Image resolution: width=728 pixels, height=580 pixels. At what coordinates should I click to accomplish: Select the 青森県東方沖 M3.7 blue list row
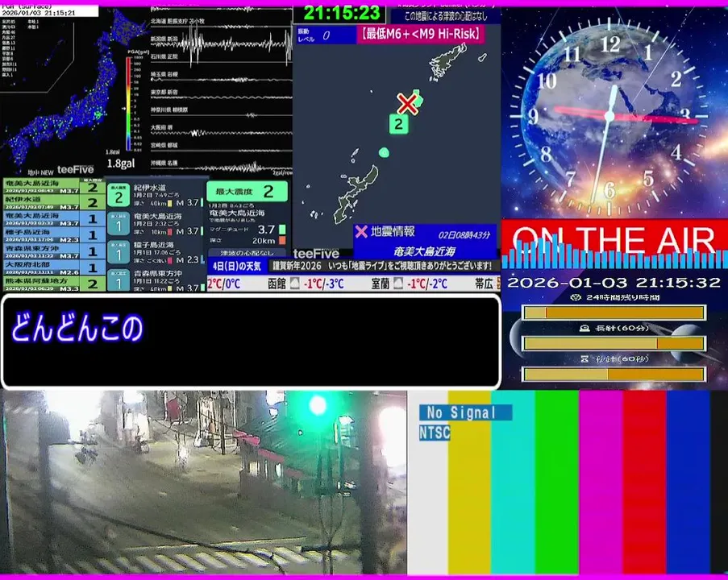[x=54, y=251]
